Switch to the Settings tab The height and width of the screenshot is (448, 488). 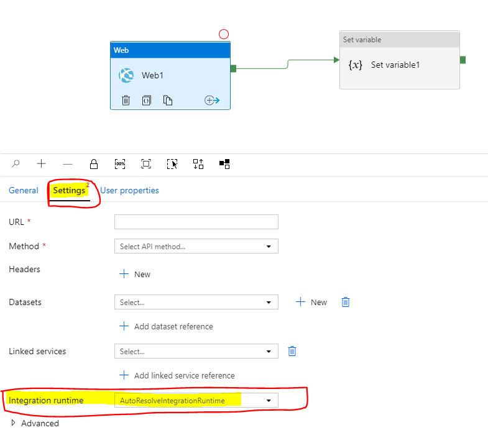click(x=69, y=190)
